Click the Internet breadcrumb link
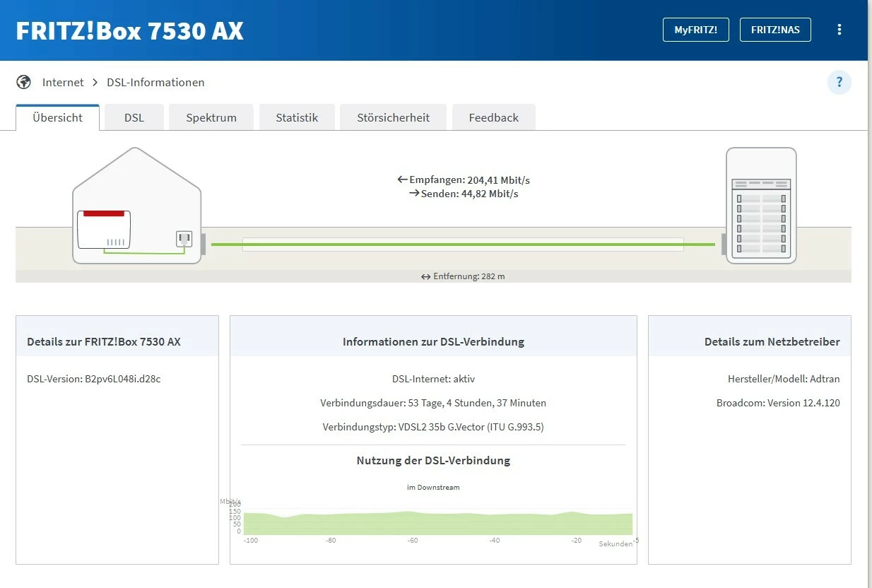 tap(63, 82)
